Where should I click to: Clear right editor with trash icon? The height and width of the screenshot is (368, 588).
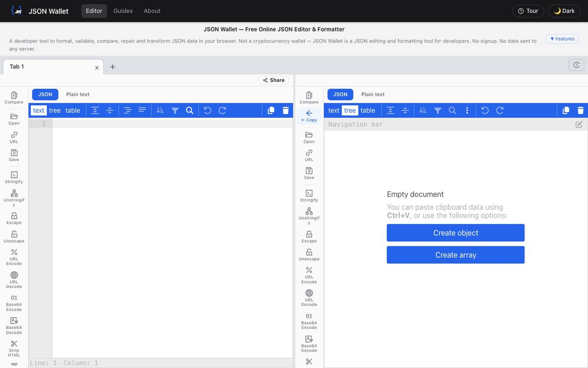click(x=580, y=110)
